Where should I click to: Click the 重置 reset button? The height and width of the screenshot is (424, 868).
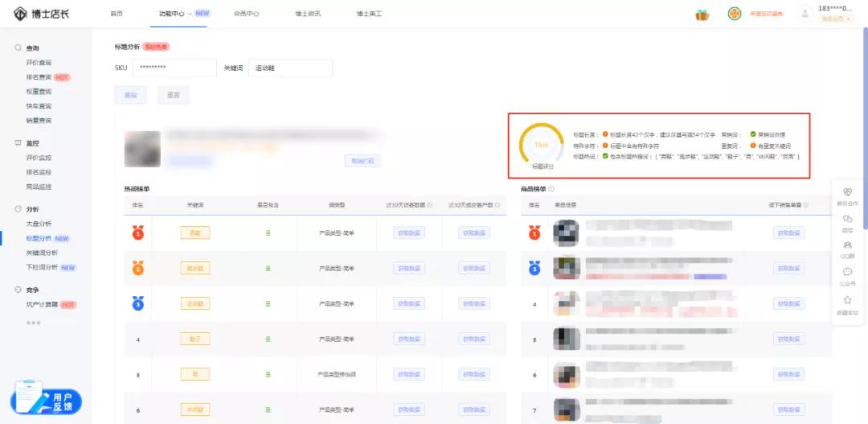pos(174,95)
